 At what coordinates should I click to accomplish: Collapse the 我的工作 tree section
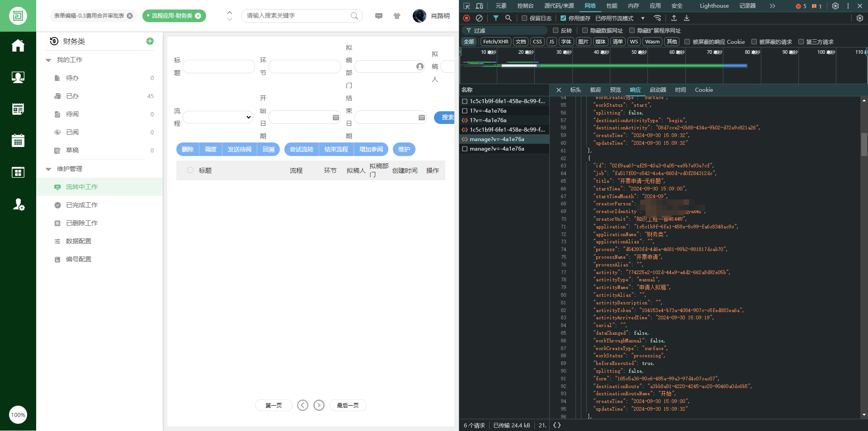[x=48, y=60]
